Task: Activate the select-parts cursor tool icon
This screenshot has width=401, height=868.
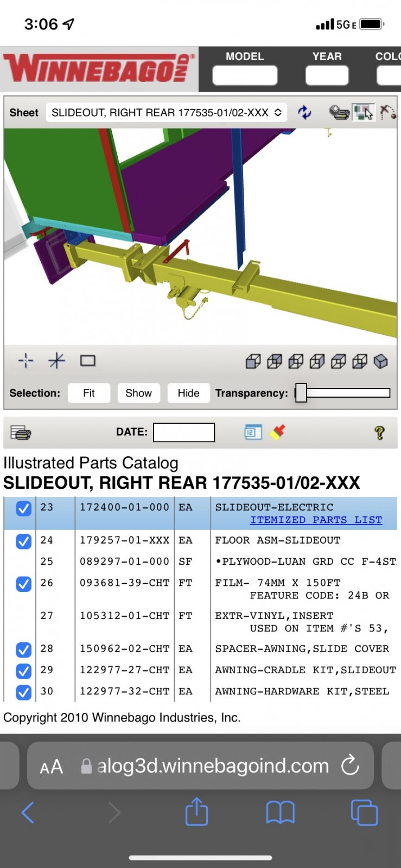Action: 363,112
